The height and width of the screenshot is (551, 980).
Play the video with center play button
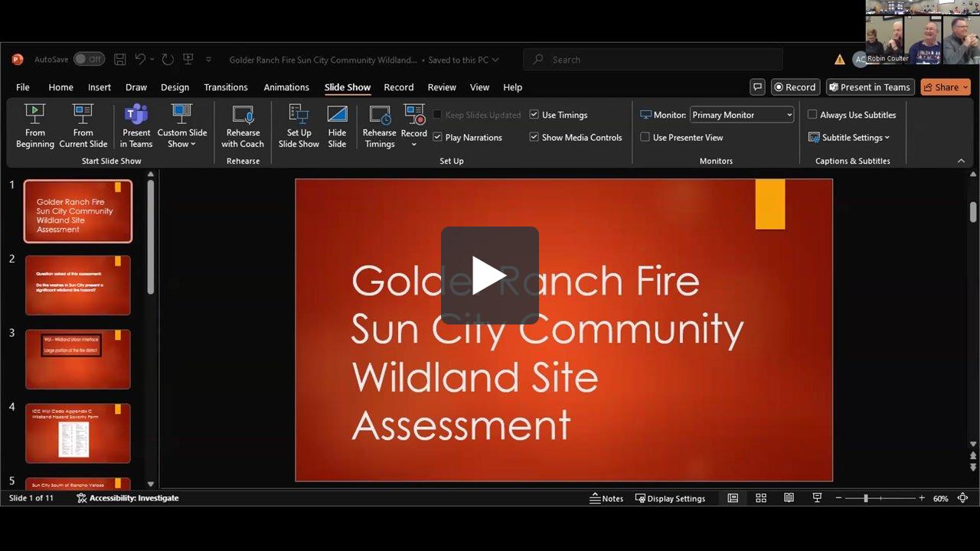click(x=490, y=275)
